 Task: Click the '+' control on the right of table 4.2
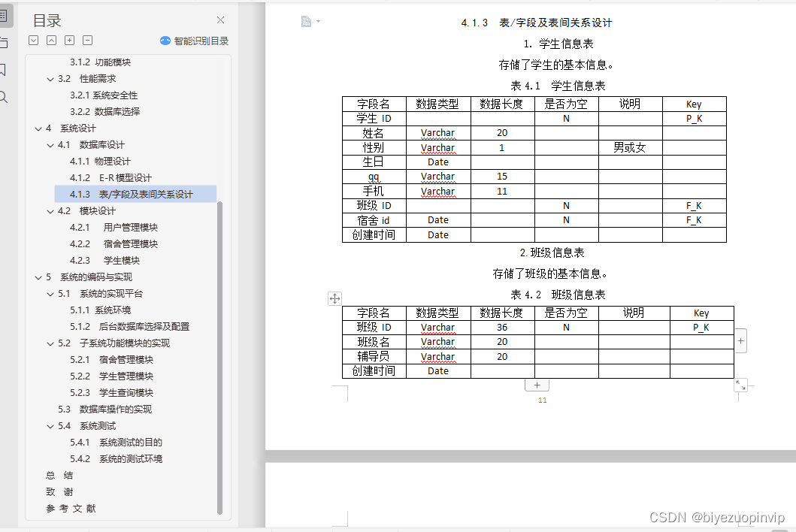[740, 340]
